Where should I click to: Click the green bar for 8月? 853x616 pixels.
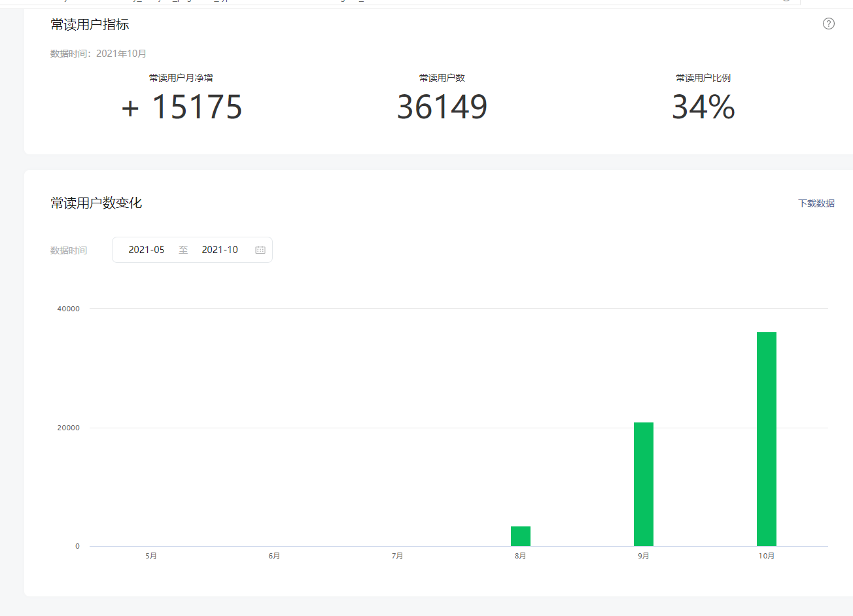click(x=520, y=536)
